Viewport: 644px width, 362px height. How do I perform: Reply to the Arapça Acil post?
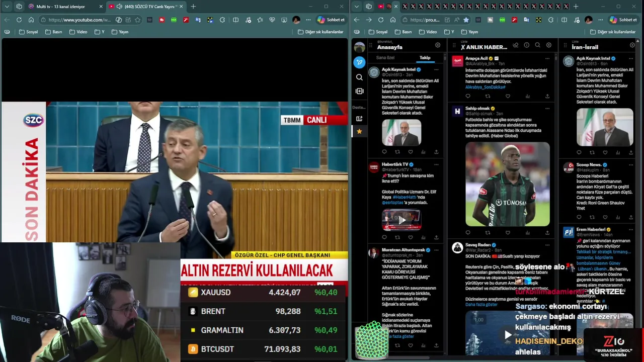tap(468, 96)
